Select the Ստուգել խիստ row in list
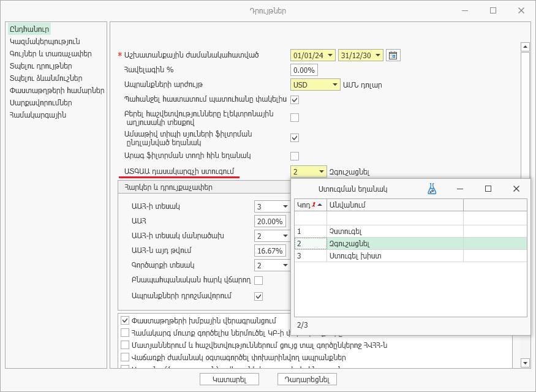This screenshot has width=536, height=392. tap(355, 256)
